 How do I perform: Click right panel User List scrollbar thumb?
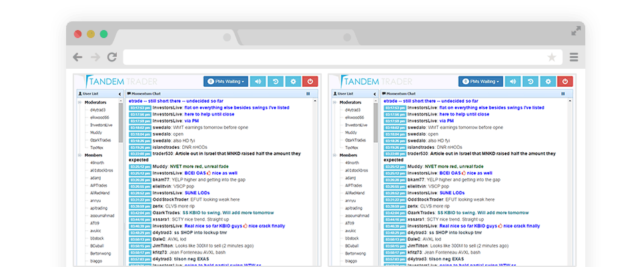[x=376, y=122]
